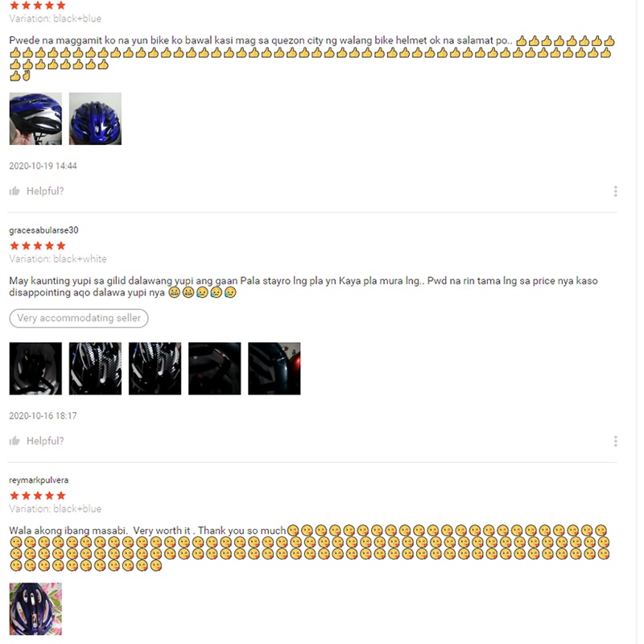Viewport: 644px width, 644px height.
Task: Open first photo in gracesabularse30's review
Action: (x=35, y=369)
